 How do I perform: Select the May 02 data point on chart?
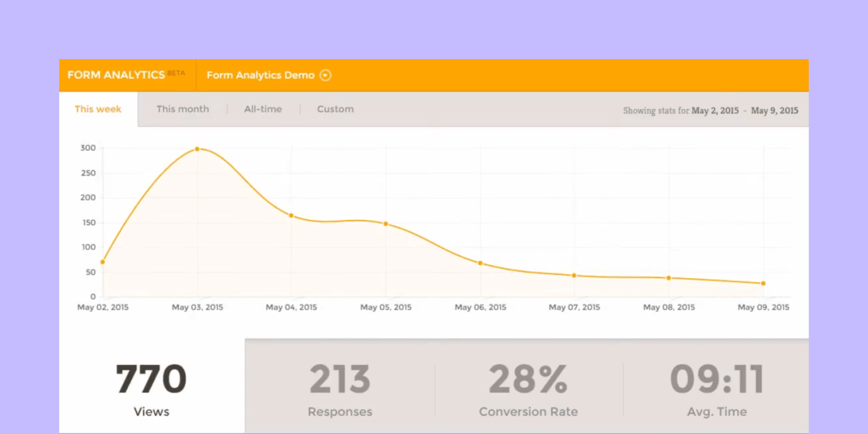(103, 262)
